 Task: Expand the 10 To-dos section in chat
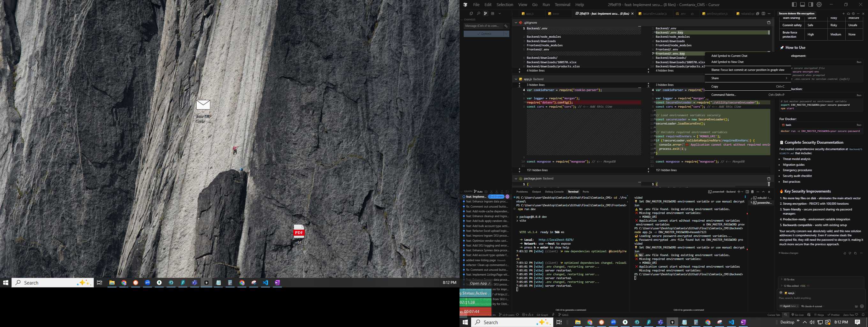pos(788,279)
